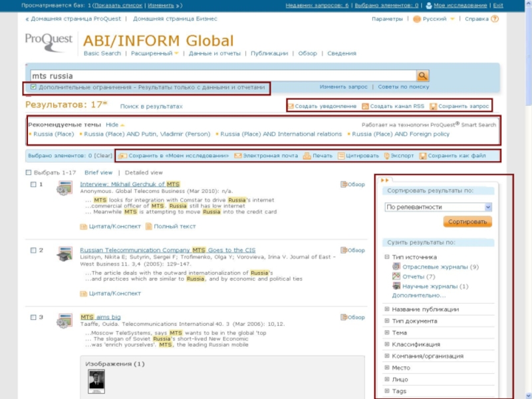This screenshot has height=399, width=532.
Task: Expand the Название публикации filter
Action: (x=387, y=309)
